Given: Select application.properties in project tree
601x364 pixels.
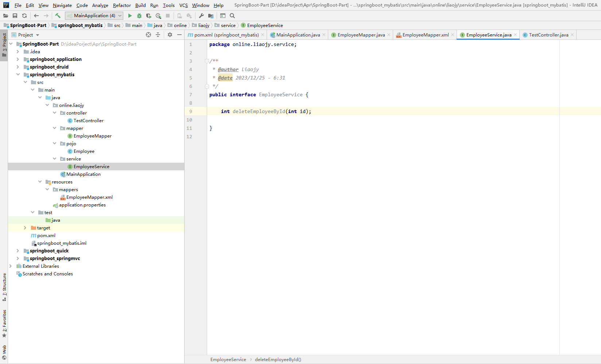Looking at the screenshot, I should point(82,205).
